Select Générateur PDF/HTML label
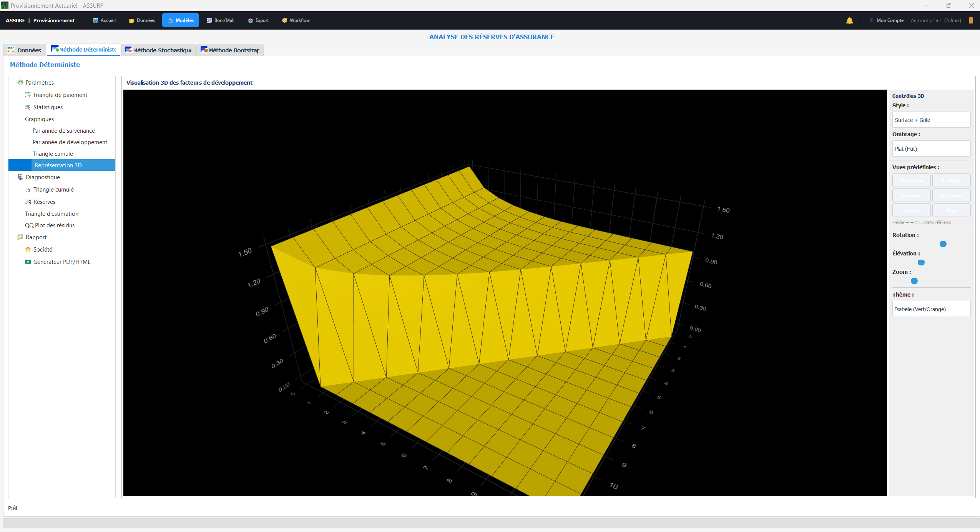Image resolution: width=980 pixels, height=532 pixels. click(61, 262)
